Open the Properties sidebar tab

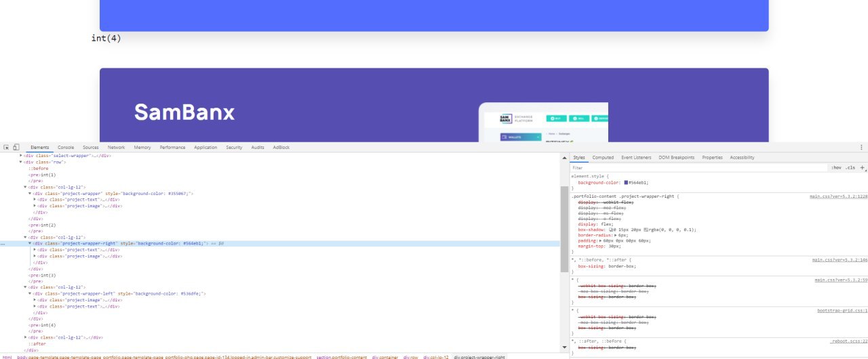pyautogui.click(x=712, y=157)
